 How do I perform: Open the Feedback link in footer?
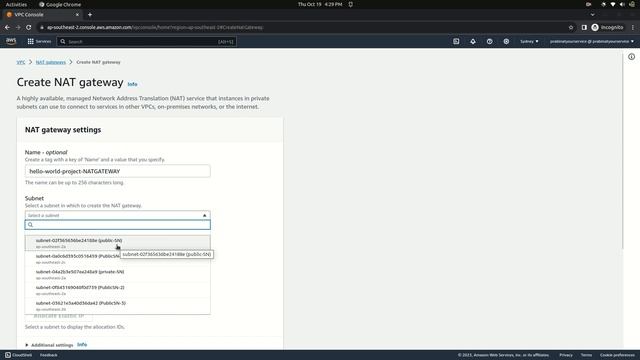tap(49, 355)
